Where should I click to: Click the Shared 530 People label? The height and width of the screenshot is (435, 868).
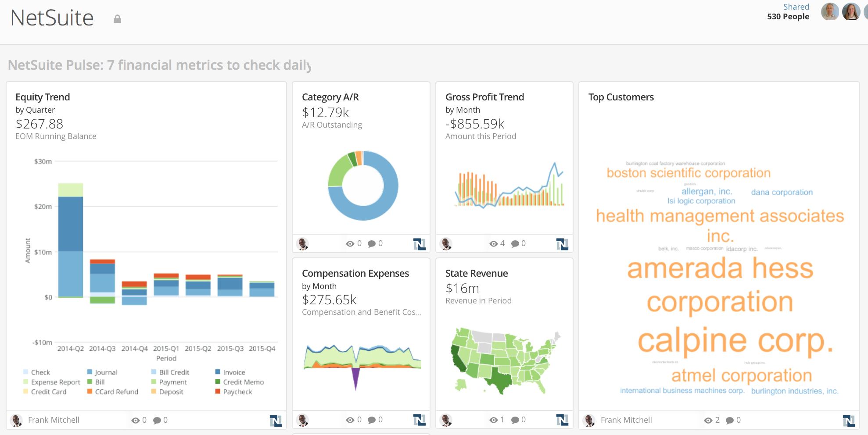788,12
